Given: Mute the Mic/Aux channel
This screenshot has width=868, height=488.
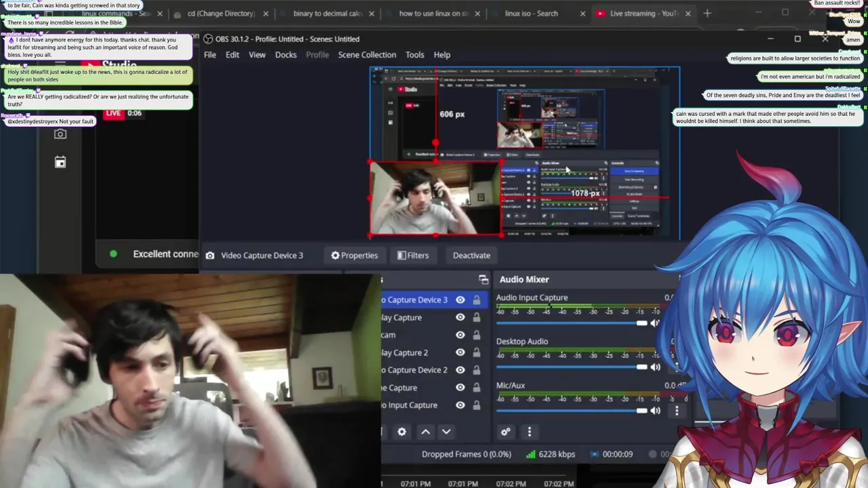Looking at the screenshot, I should (655, 411).
